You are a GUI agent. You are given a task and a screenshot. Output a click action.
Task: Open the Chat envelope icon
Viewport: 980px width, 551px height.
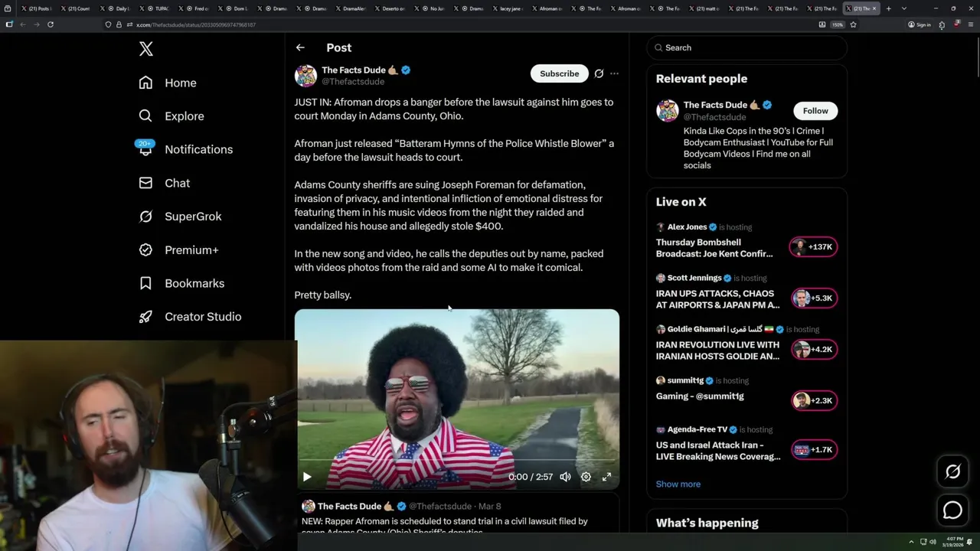coord(145,183)
